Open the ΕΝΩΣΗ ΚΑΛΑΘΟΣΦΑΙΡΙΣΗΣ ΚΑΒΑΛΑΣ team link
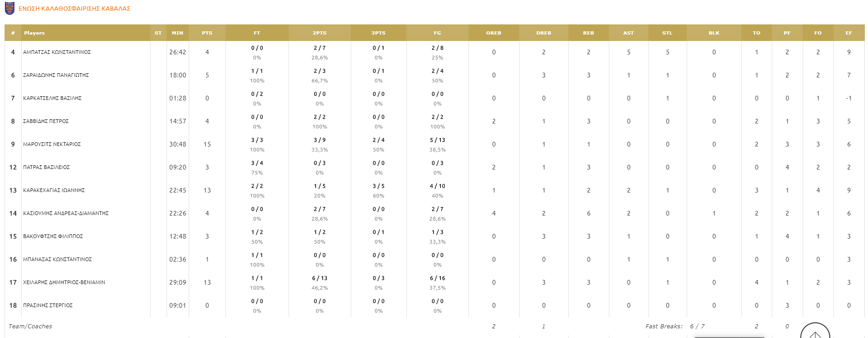 [75, 9]
